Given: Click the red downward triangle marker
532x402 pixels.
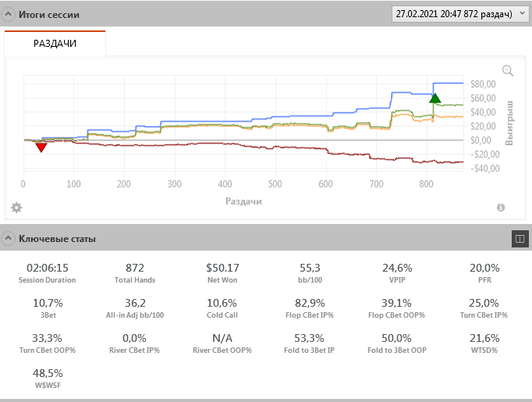Looking at the screenshot, I should pyautogui.click(x=41, y=147).
